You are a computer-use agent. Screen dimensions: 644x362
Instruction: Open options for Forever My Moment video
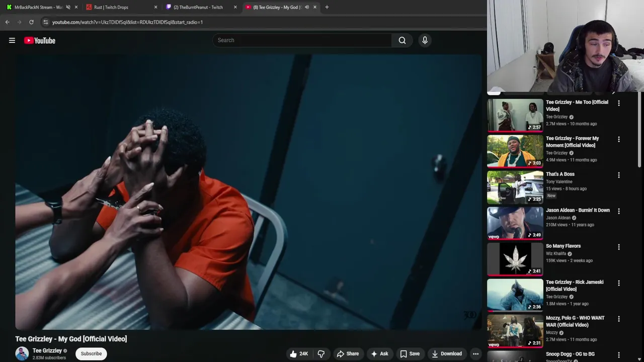point(619,139)
